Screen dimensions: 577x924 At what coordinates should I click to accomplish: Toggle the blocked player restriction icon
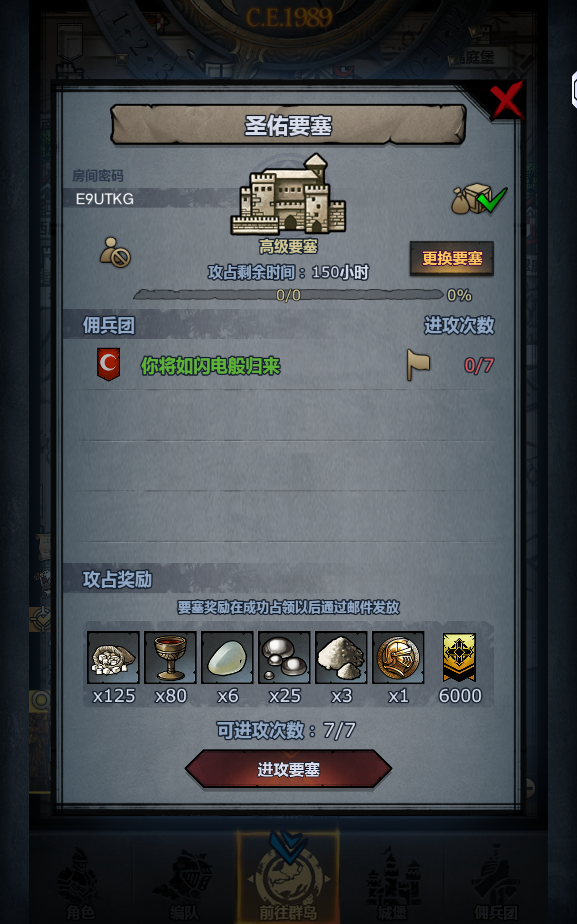pyautogui.click(x=115, y=252)
